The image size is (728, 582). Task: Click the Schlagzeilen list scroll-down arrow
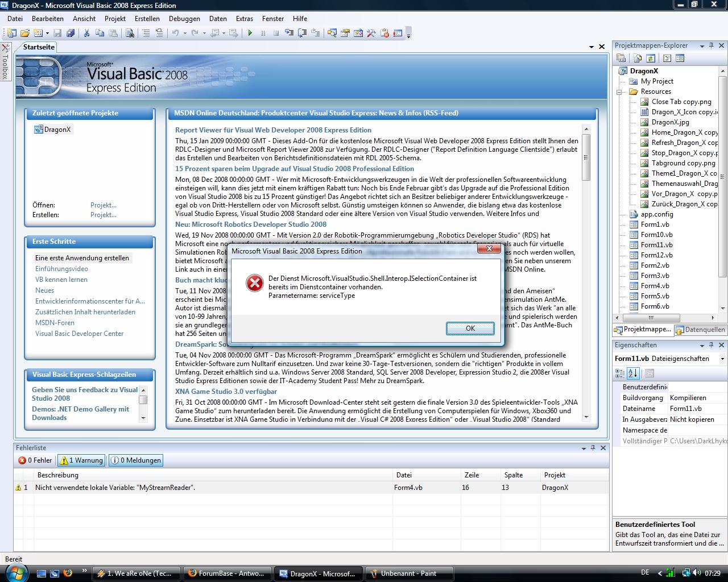(x=143, y=418)
